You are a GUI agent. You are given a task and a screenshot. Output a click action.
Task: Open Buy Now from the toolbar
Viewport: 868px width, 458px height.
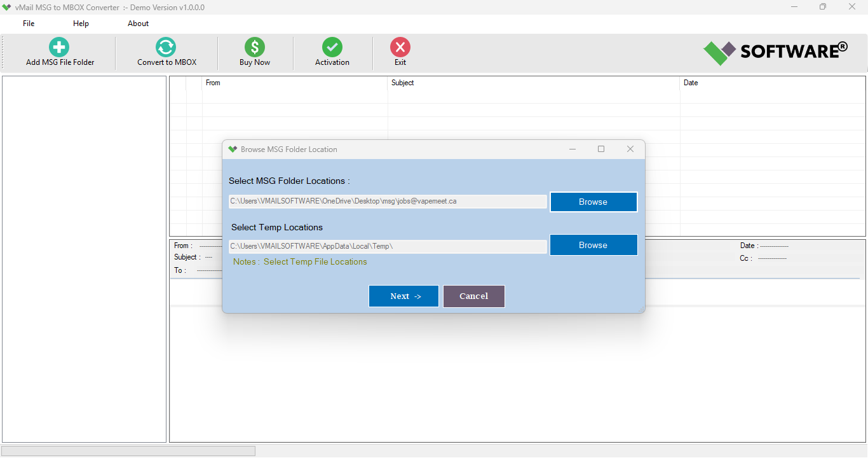[254, 47]
